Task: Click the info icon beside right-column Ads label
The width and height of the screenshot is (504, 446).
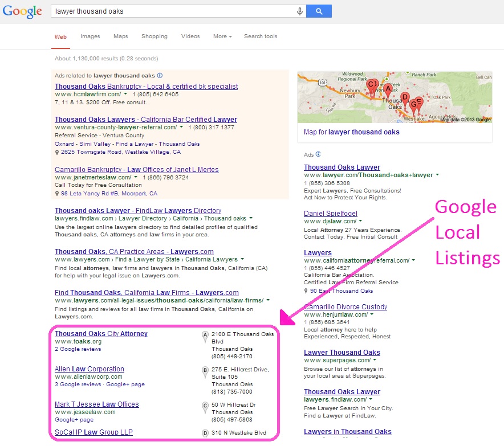Action: pos(318,154)
